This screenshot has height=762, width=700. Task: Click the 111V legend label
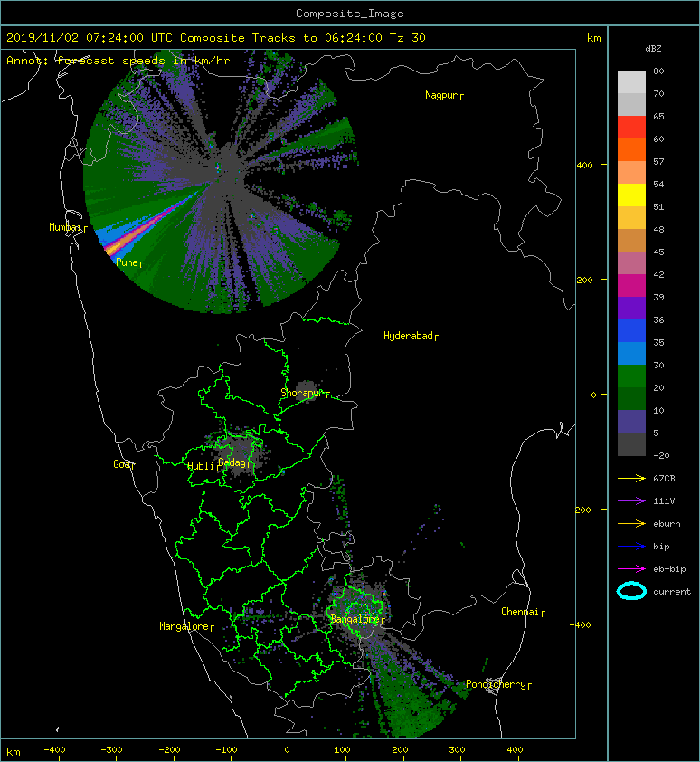pos(664,501)
